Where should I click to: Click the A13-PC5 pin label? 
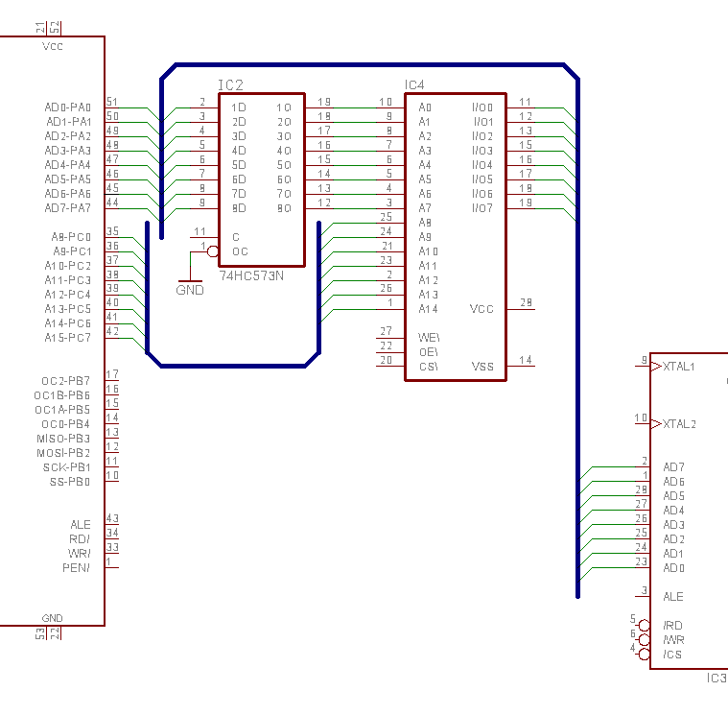click(x=68, y=309)
